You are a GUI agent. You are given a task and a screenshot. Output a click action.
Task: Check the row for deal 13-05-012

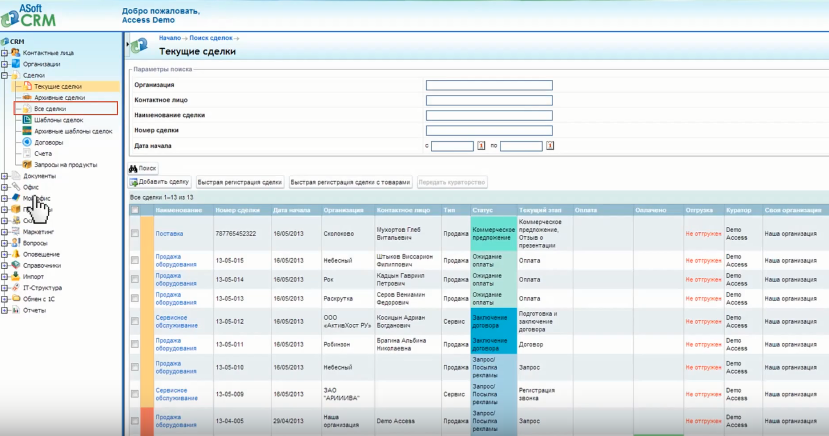(x=135, y=321)
